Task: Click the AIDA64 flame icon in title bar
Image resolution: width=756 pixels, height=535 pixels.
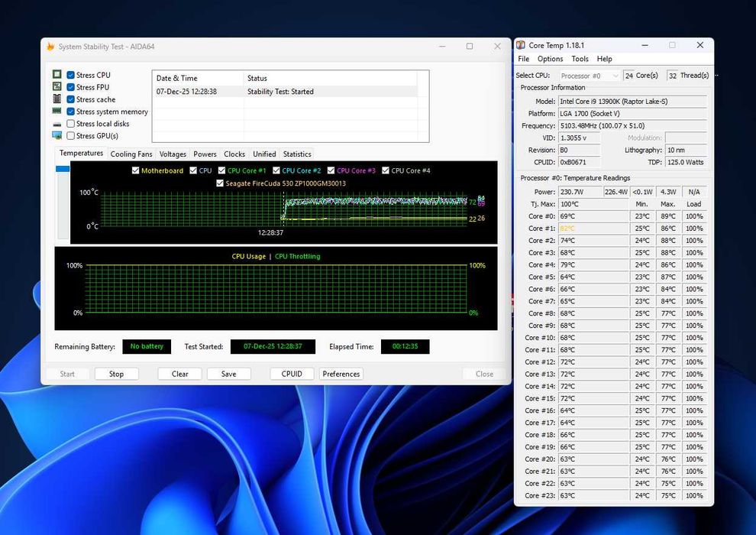Action: click(x=50, y=47)
